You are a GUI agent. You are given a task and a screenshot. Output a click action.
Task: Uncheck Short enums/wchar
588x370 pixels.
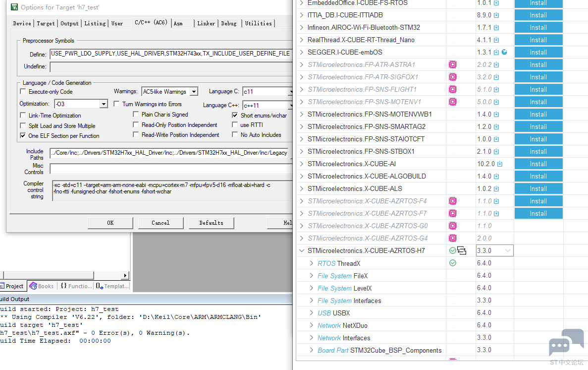235,116
